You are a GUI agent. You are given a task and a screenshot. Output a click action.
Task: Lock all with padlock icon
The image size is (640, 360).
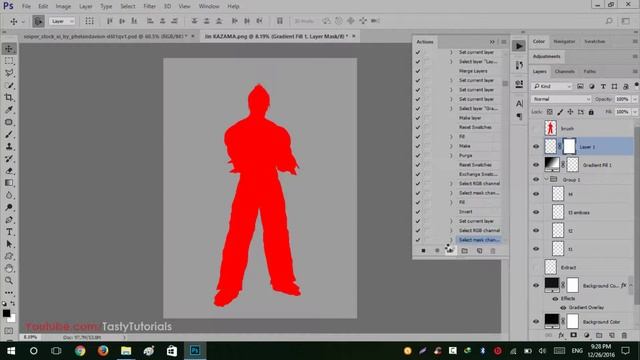591,112
